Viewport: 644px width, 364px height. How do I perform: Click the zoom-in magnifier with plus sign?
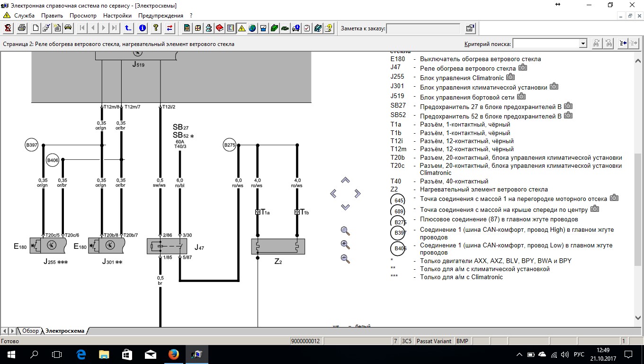tap(345, 245)
